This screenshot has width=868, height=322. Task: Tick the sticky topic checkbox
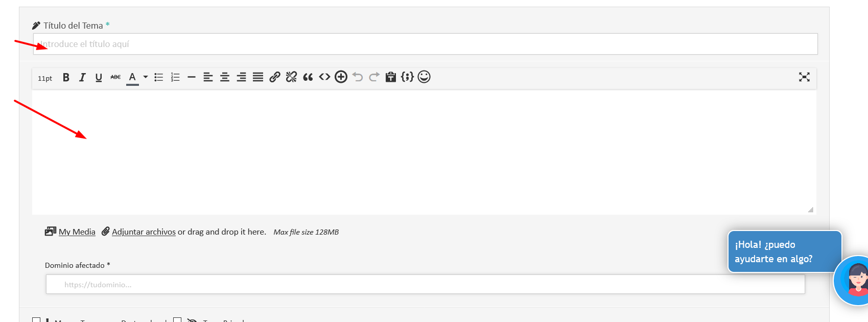[36, 320]
